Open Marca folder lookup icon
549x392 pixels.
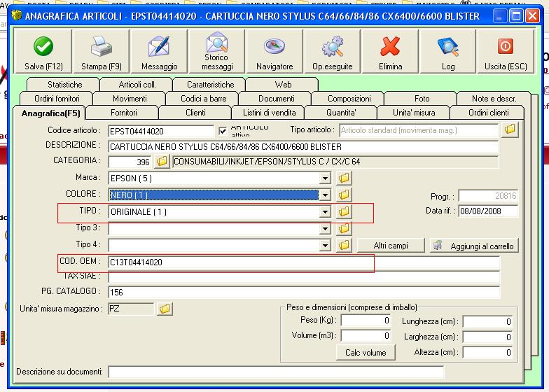coord(344,178)
